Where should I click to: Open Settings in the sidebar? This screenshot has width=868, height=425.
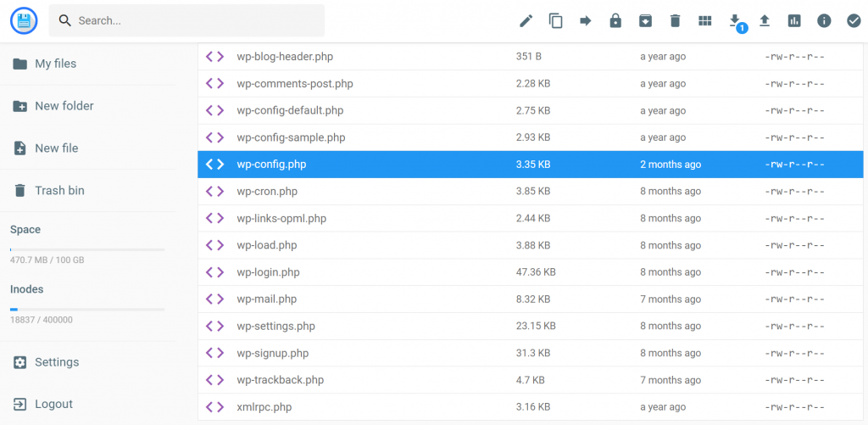(x=46, y=362)
